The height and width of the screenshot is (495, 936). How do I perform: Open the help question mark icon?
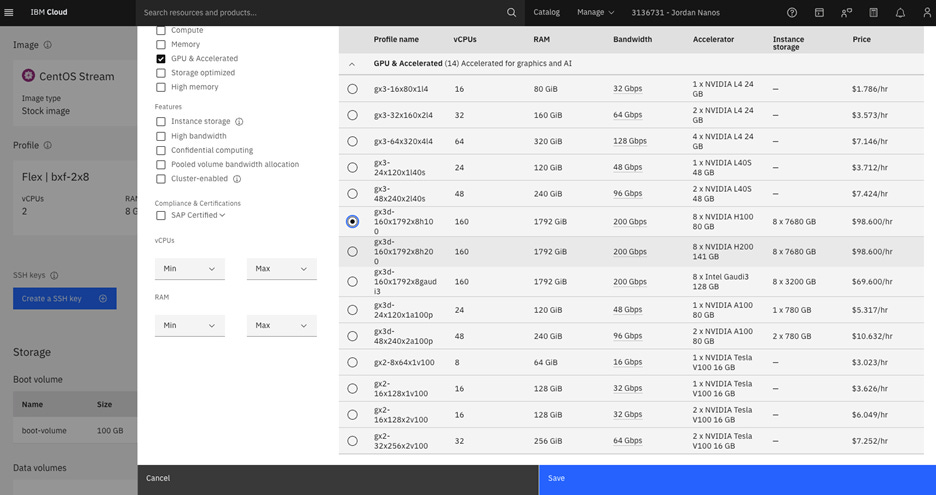click(792, 13)
